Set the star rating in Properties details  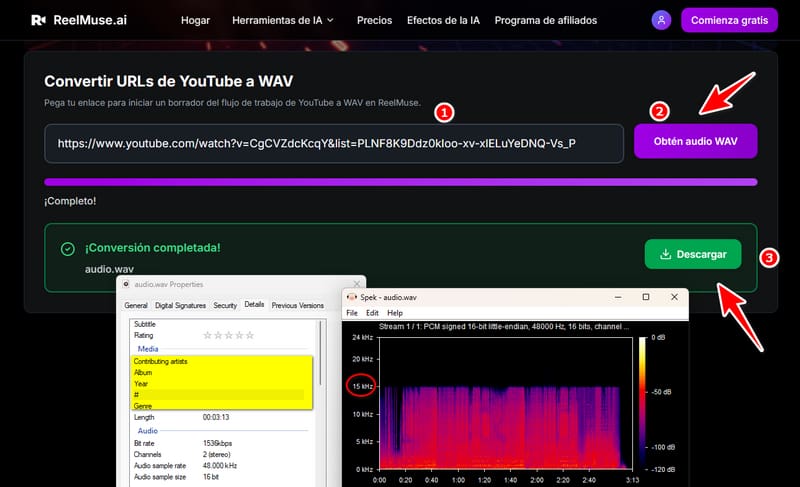pos(228,335)
